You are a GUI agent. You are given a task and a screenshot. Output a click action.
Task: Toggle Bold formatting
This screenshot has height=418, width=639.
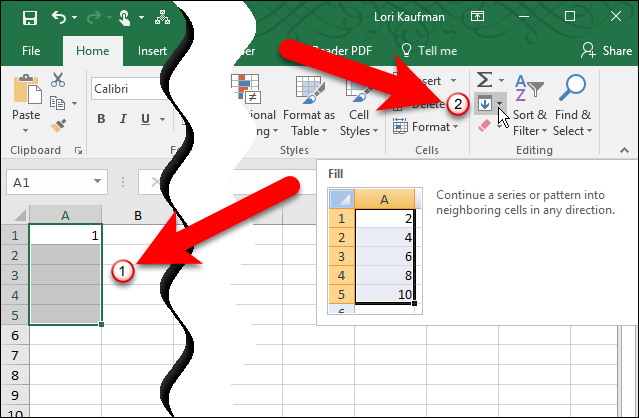(101, 119)
